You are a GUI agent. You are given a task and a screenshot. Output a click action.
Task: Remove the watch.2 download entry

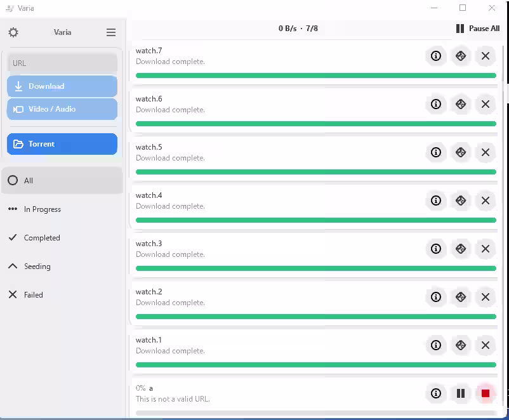coord(486,297)
